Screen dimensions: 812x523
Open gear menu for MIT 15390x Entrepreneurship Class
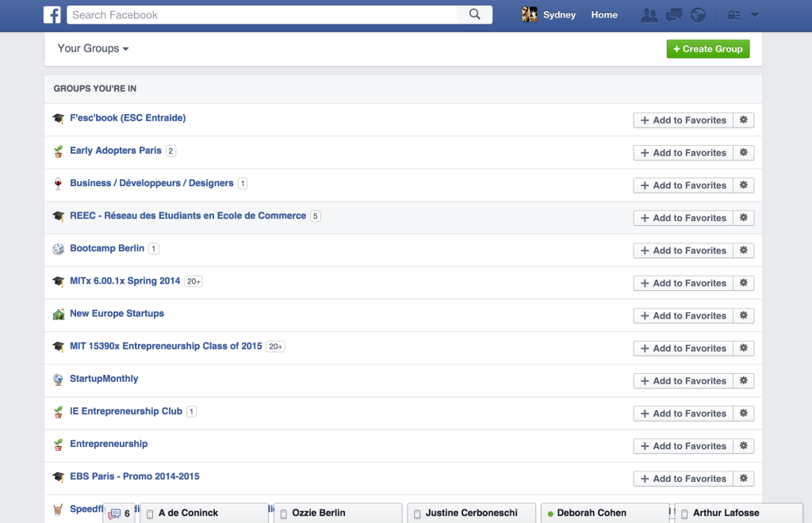744,348
